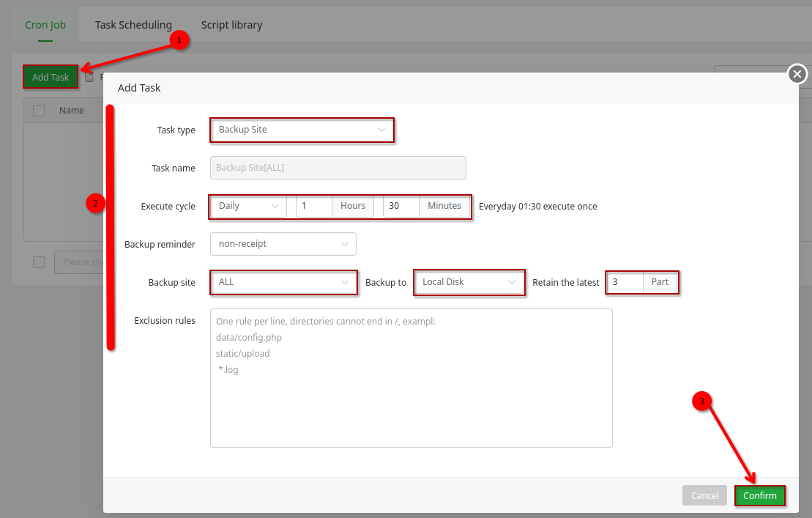Click the Cancel button
812x518 pixels.
coord(704,496)
